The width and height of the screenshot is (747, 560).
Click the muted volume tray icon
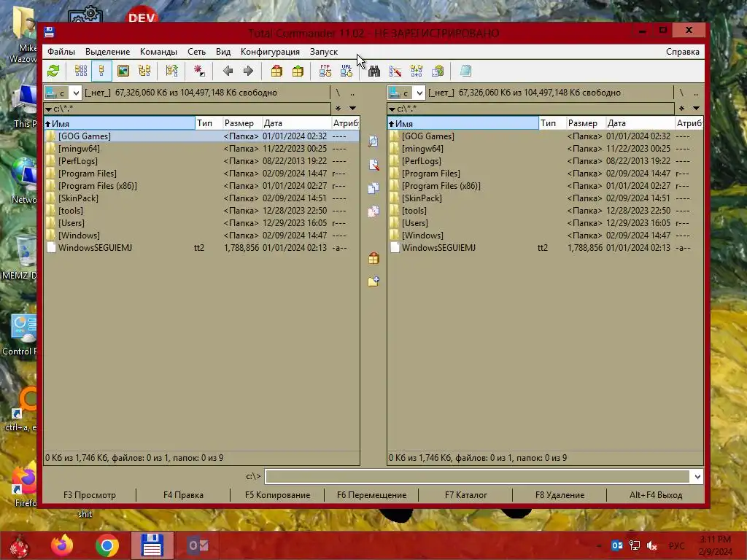651,545
